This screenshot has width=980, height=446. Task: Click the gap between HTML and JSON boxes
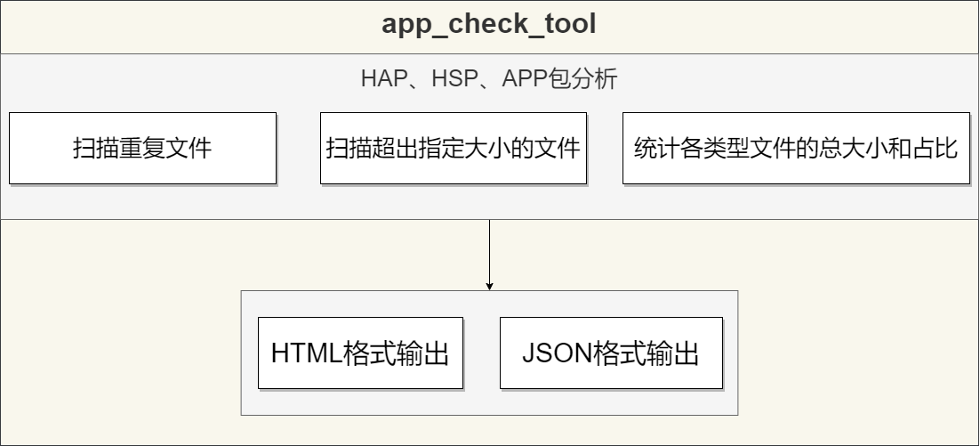tap(481, 353)
